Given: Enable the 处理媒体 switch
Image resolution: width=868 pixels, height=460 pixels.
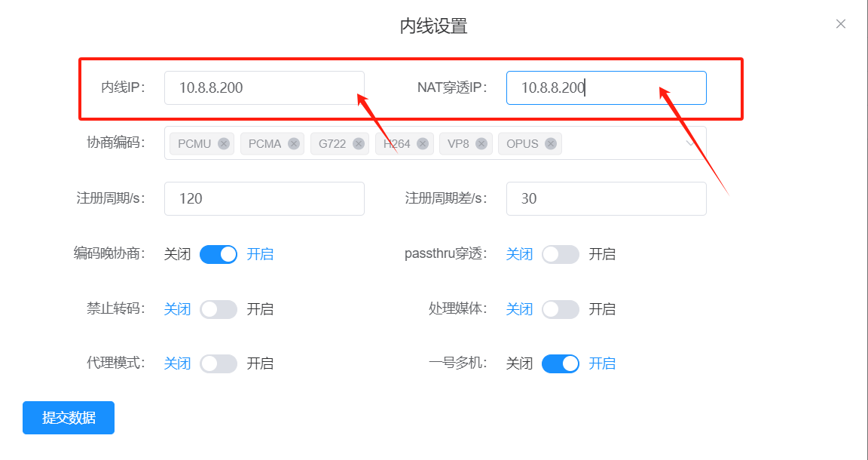Looking at the screenshot, I should pos(561,309).
